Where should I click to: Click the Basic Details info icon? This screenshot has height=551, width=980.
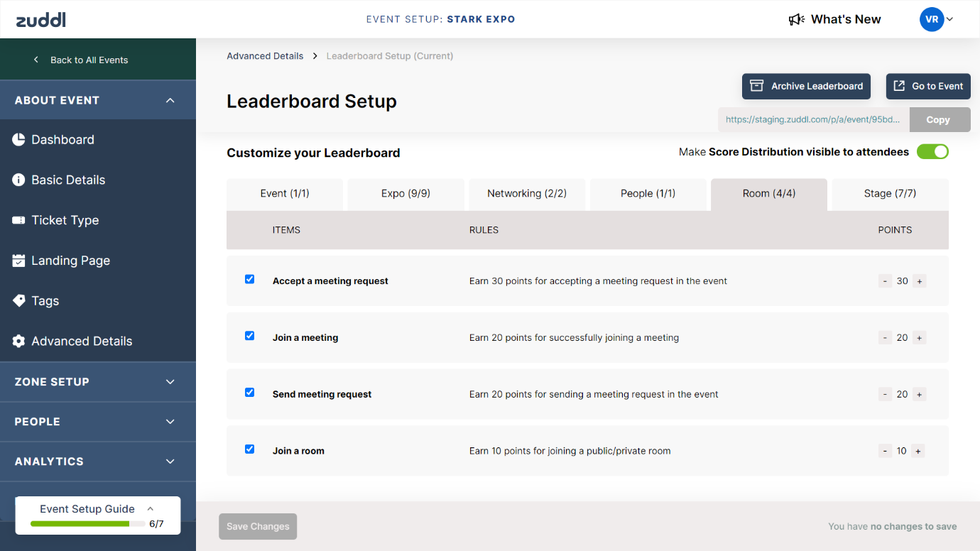point(19,180)
